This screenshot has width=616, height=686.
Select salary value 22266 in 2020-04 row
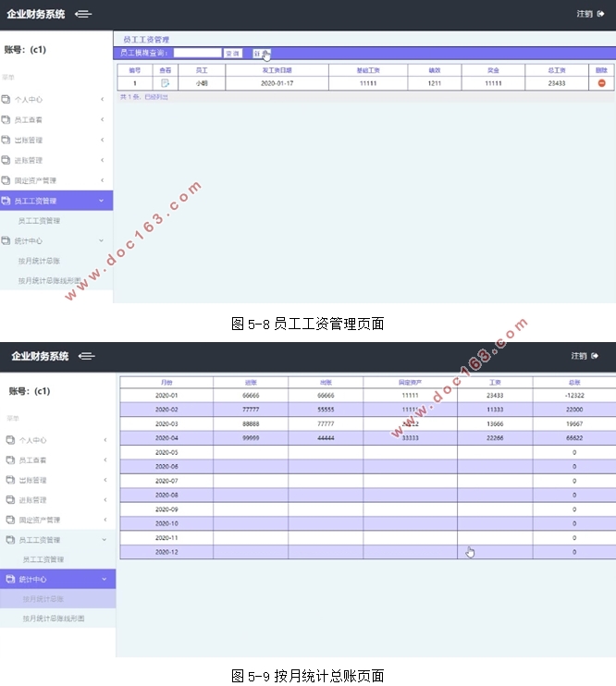pyautogui.click(x=495, y=437)
